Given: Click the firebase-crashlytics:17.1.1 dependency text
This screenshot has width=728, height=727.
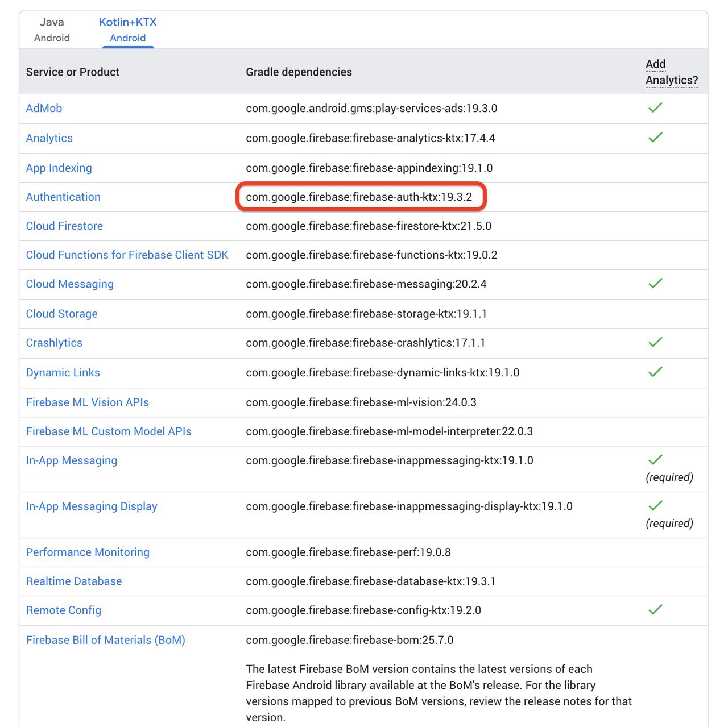Looking at the screenshot, I should (365, 343).
